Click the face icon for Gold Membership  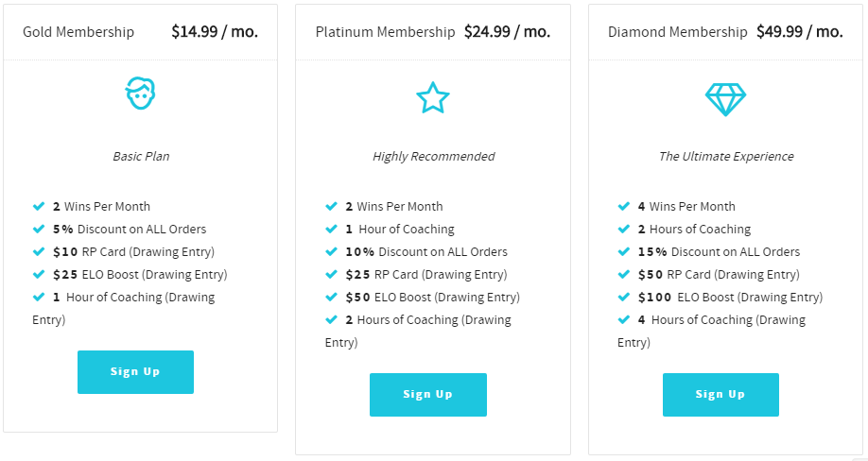pos(140,94)
